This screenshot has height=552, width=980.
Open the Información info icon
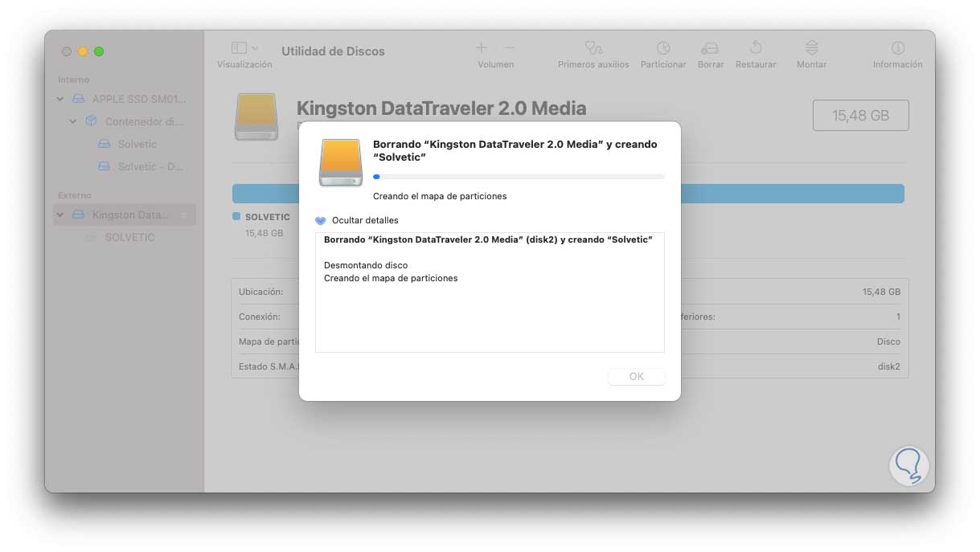898,48
